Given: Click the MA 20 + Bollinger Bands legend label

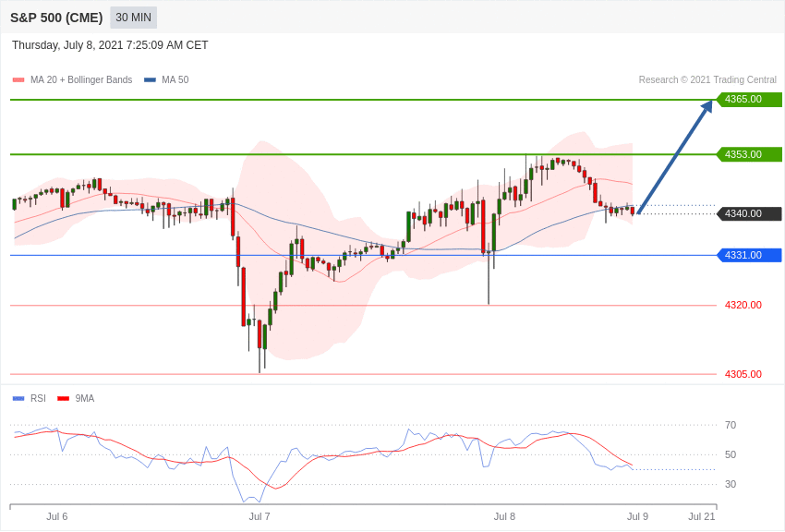Looking at the screenshot, I should coord(81,80).
